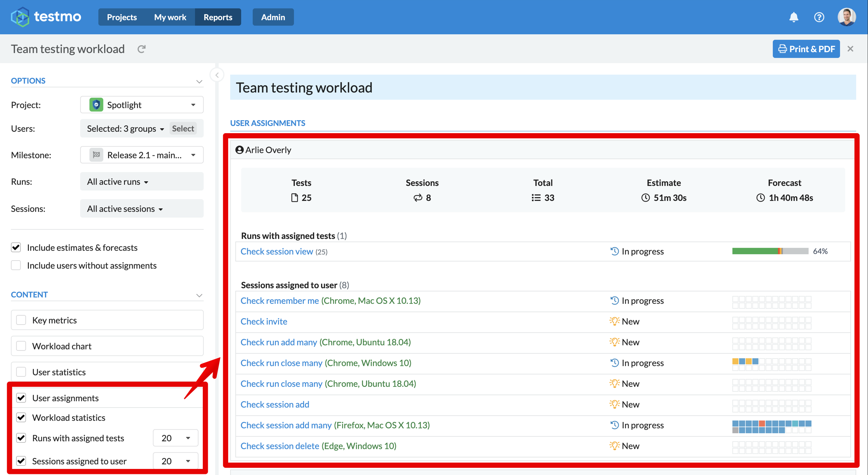This screenshot has width=868, height=475.
Task: Click the user avatar in header
Action: tap(846, 17)
